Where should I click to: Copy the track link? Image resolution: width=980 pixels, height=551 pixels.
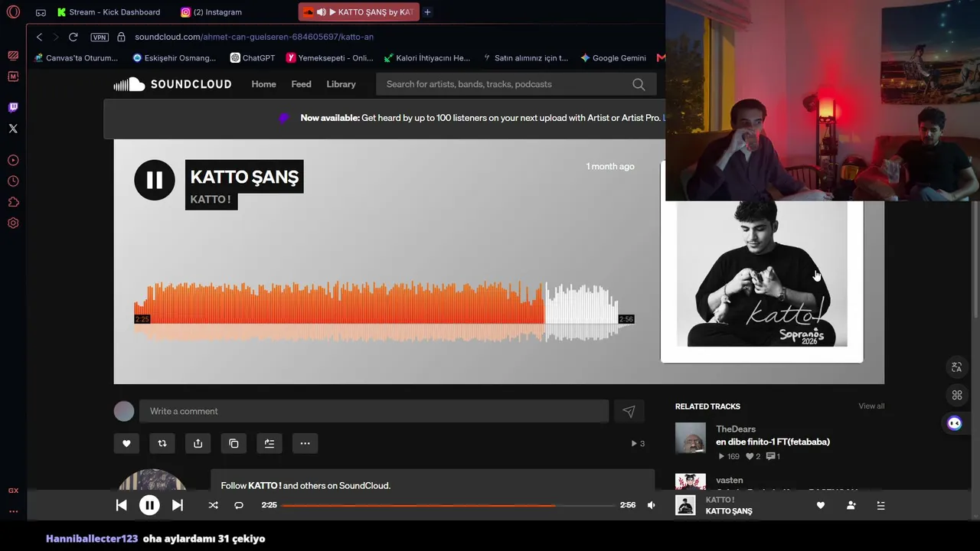(234, 443)
